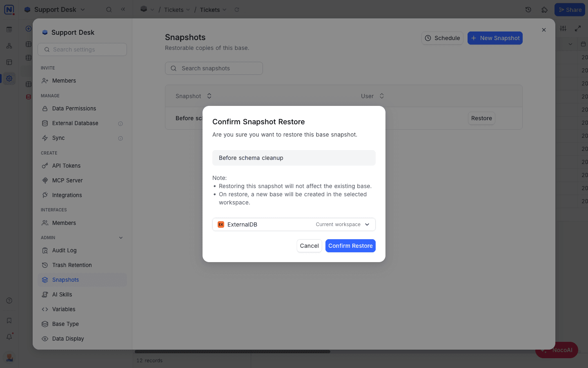Collapse the sidebar with double-chevron icon
588x368 pixels.
(123, 9)
